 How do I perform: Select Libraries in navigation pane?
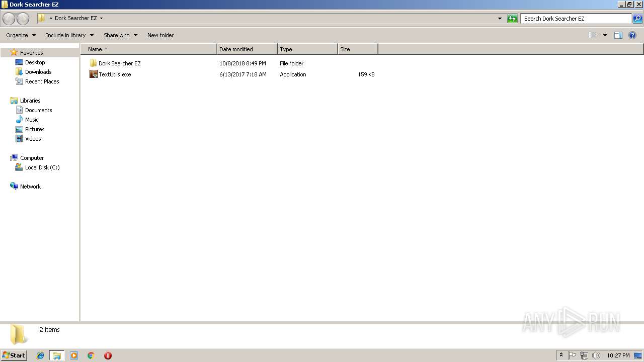(x=30, y=101)
